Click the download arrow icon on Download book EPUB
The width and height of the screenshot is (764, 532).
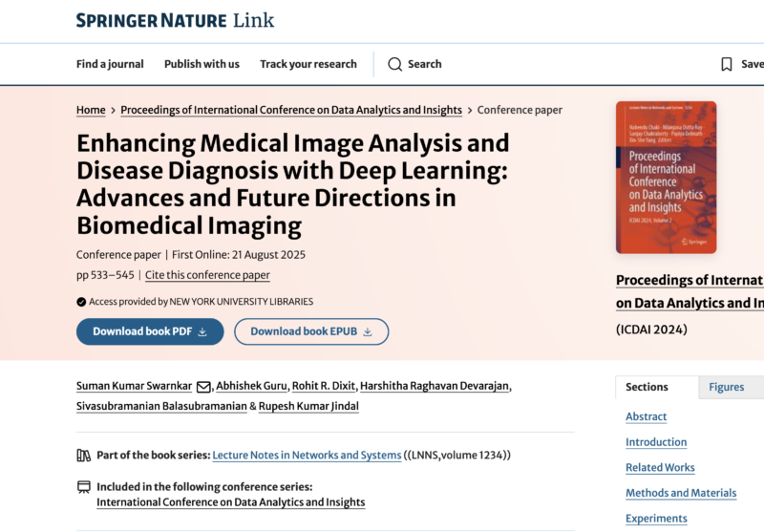(368, 331)
